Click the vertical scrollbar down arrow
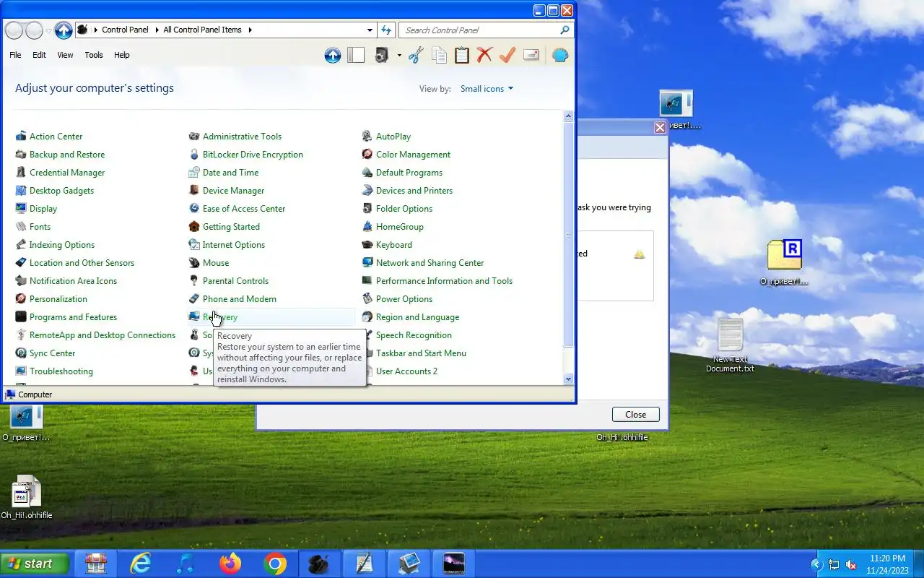Image resolution: width=924 pixels, height=578 pixels. coord(568,379)
